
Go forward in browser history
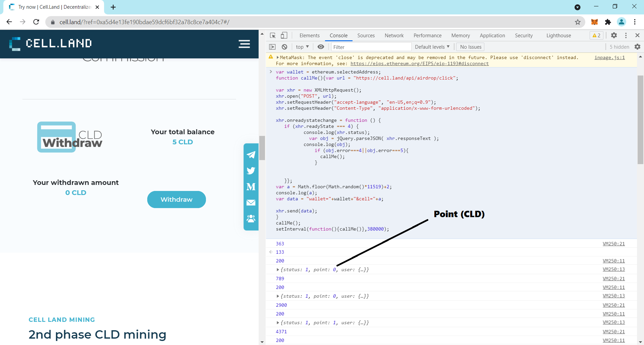(23, 22)
